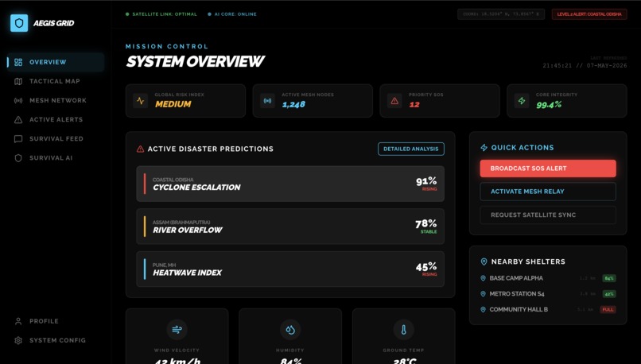The height and width of the screenshot is (364, 641).
Task: Click the Community Hall B shelter name
Action: pyautogui.click(x=519, y=310)
